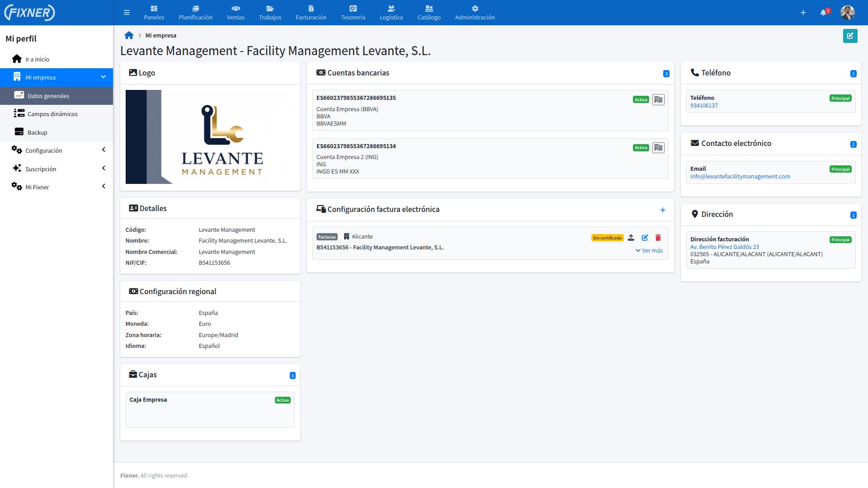868x488 pixels.
Task: Add a new factura electrónica configuration
Action: pyautogui.click(x=662, y=210)
